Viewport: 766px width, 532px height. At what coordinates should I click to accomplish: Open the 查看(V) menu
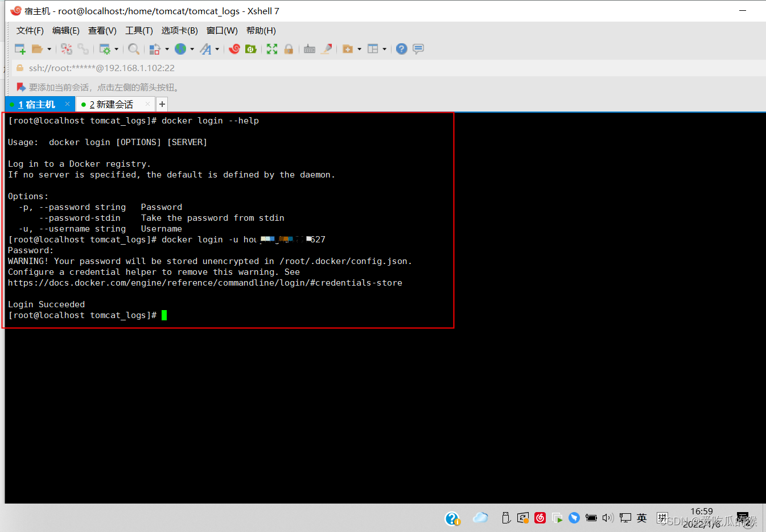coord(102,31)
